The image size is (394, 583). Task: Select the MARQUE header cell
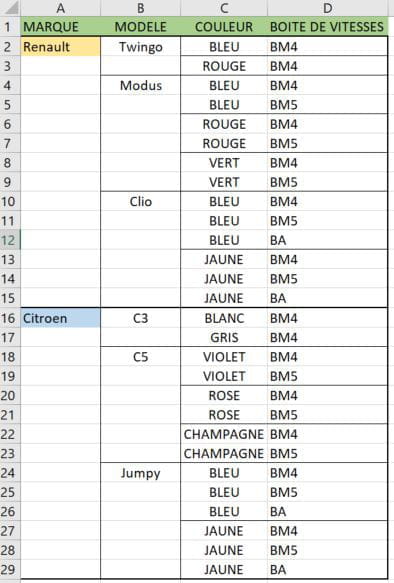(61, 27)
